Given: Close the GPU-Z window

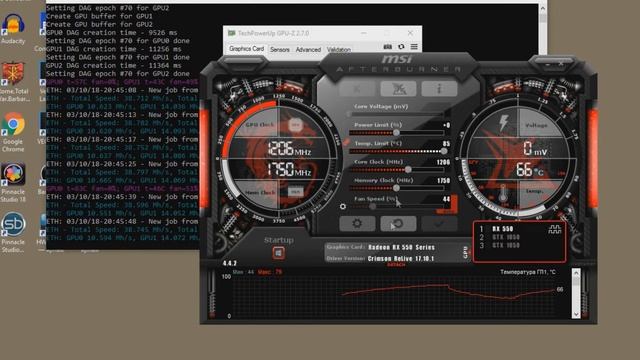Looking at the screenshot, I should click(410, 33).
